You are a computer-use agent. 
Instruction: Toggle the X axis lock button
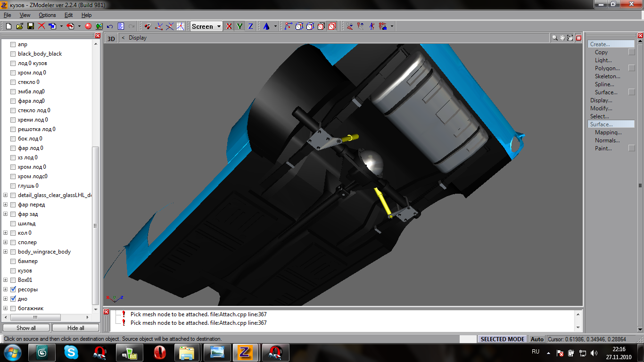(x=229, y=26)
